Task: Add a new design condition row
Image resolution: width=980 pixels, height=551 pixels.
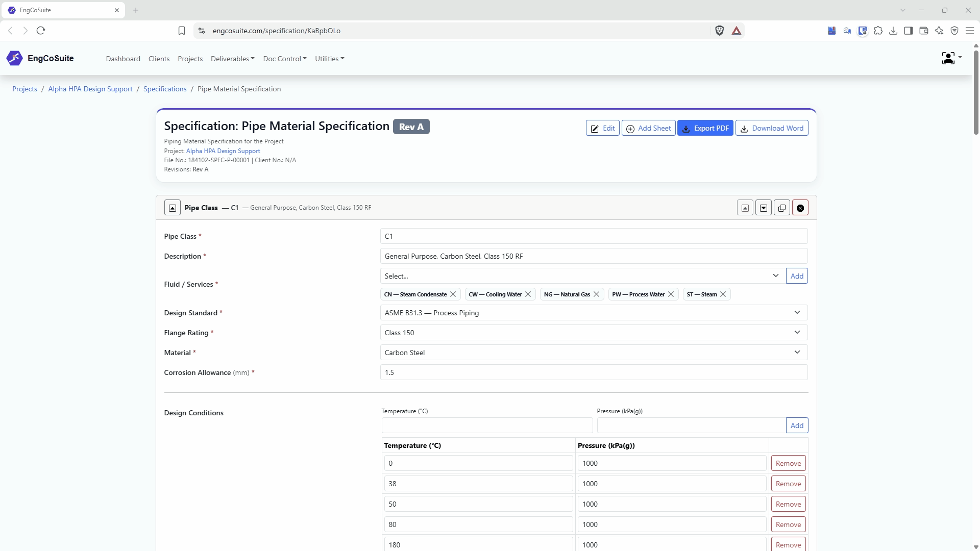Action: [797, 425]
